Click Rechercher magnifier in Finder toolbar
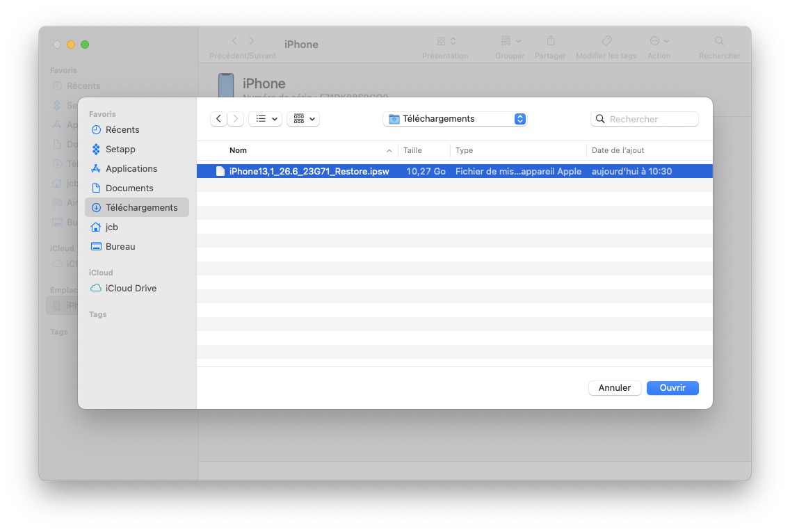790x532 pixels. click(x=720, y=41)
